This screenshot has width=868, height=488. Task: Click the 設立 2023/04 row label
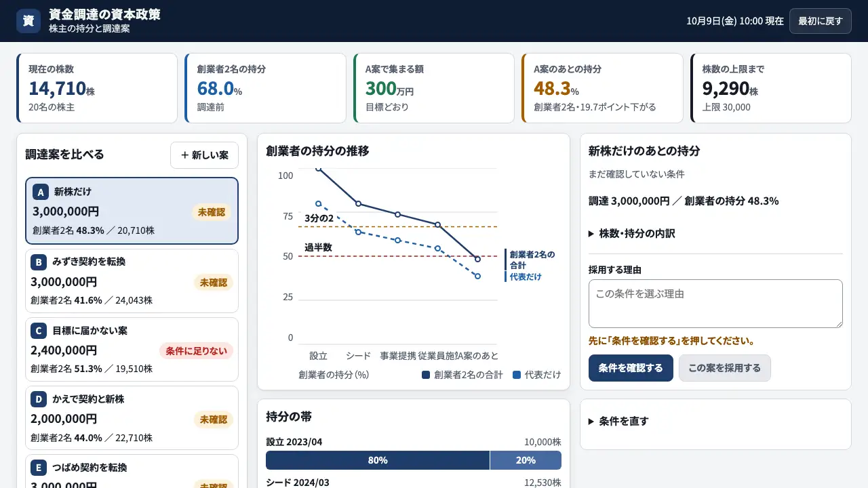coord(294,442)
